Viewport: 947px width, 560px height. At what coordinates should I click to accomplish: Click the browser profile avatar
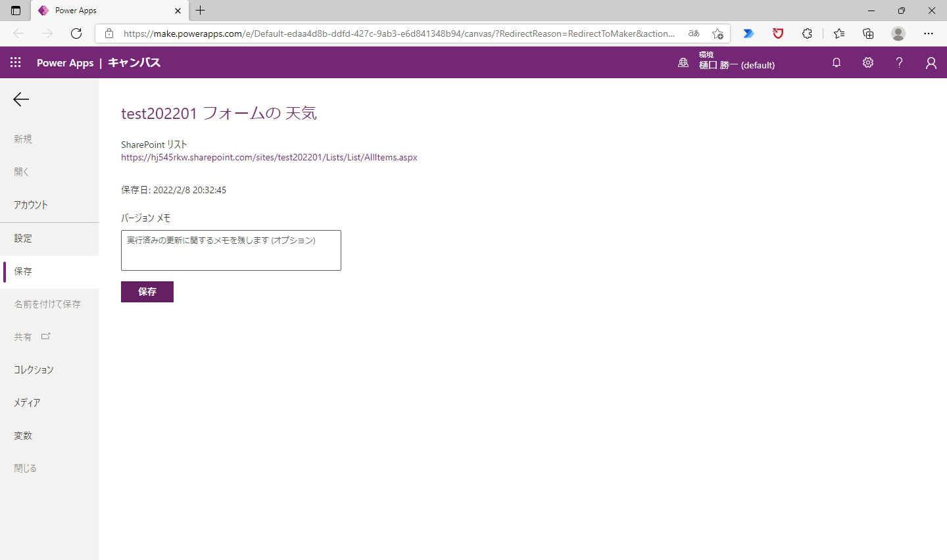tap(898, 34)
